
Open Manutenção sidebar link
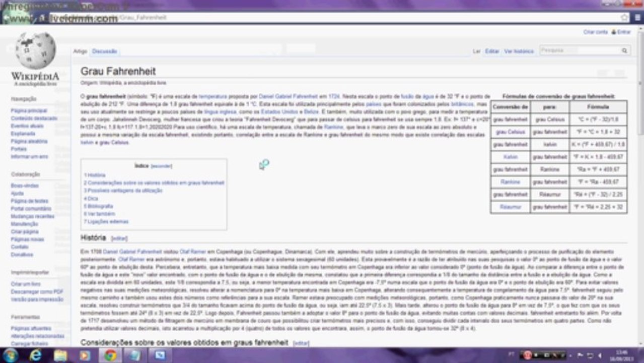coord(24,224)
